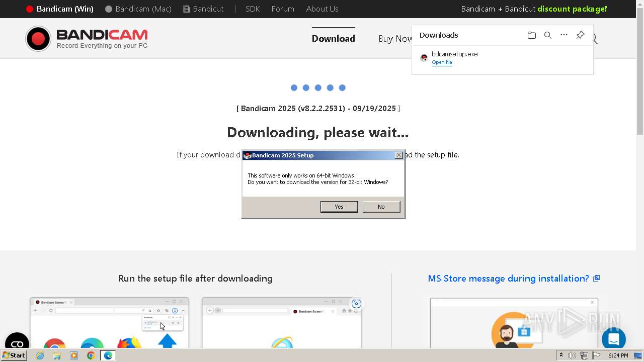
Task: Click Yes in Bandicam Setup dialog
Action: [x=339, y=207]
